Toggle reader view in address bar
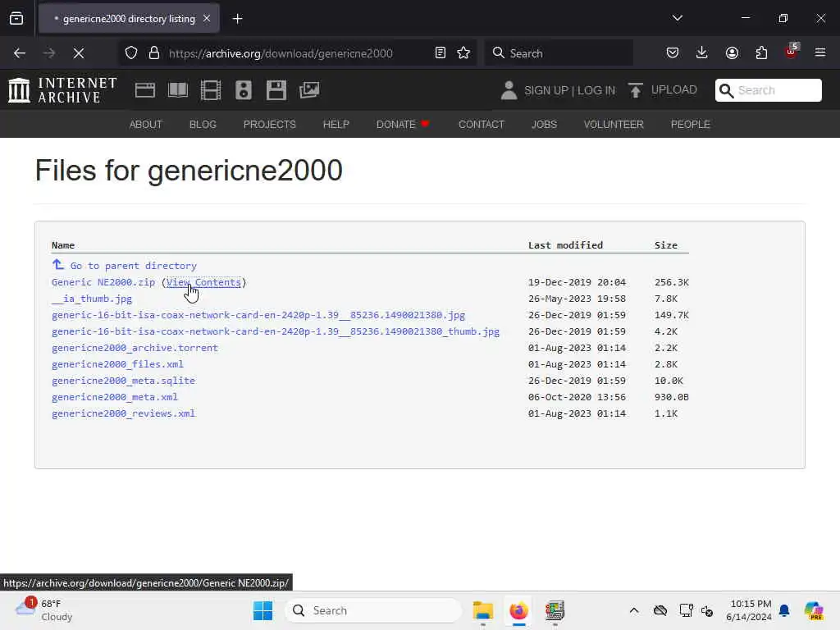This screenshot has height=630, width=840. (x=441, y=53)
